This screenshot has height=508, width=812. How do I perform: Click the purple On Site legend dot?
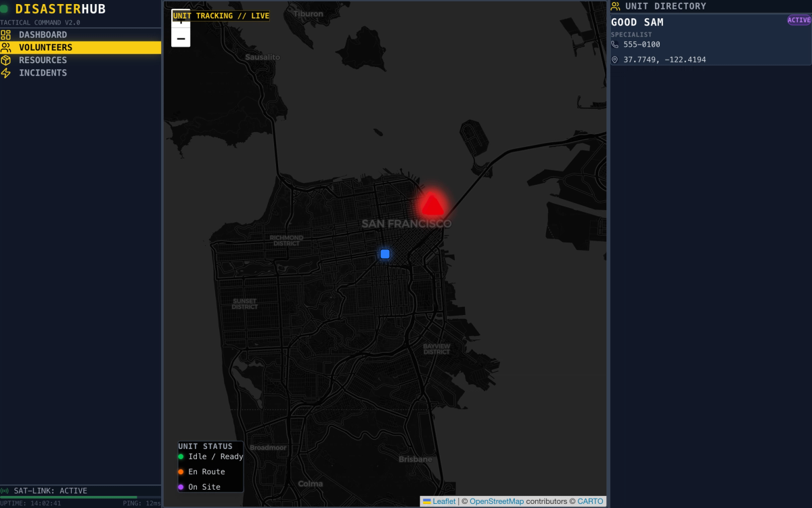point(181,487)
